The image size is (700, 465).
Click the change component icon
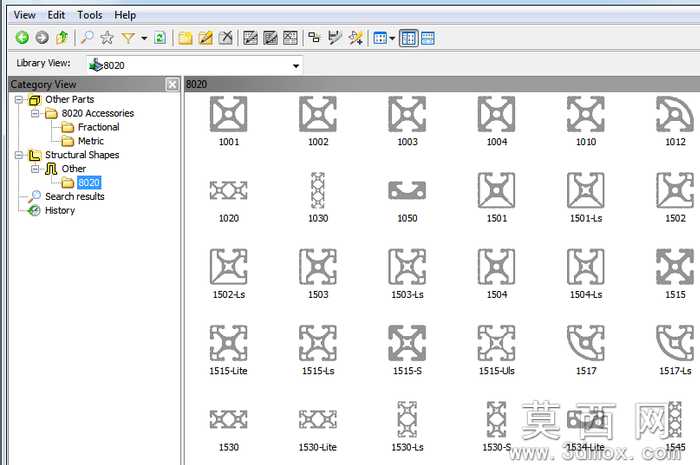[335, 38]
